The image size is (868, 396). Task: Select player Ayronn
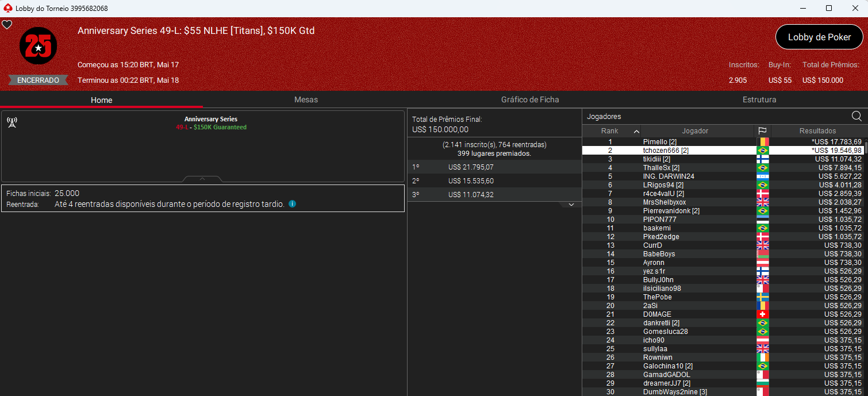723,263
